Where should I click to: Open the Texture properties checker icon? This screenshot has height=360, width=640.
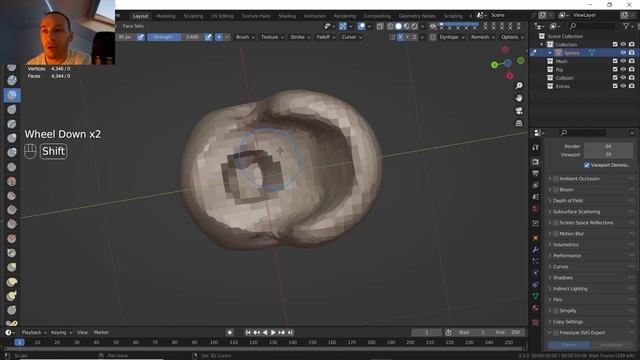(x=536, y=323)
